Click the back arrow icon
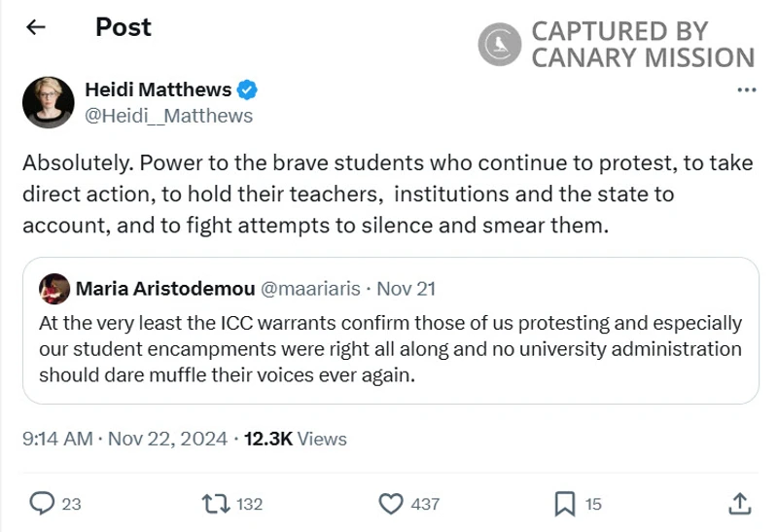The height and width of the screenshot is (532, 778). (36, 27)
